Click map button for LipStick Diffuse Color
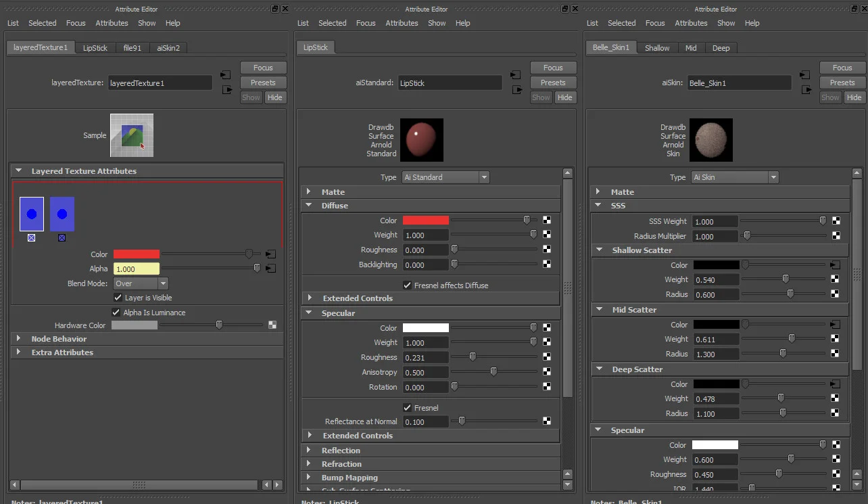 click(x=547, y=221)
